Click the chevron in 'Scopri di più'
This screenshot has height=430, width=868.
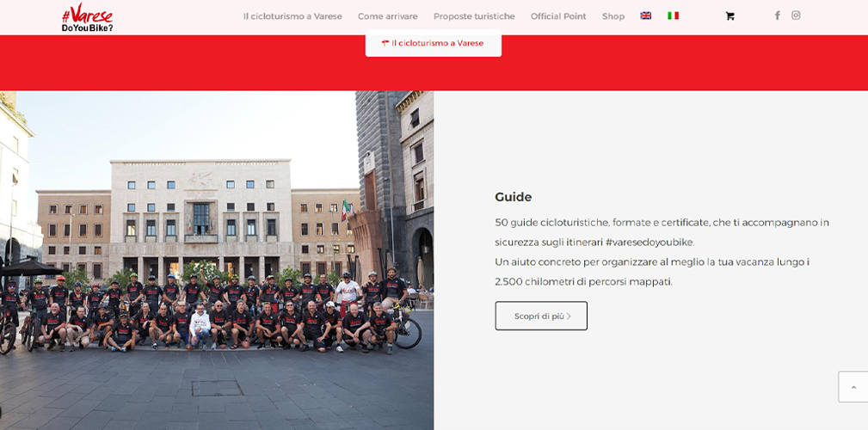[569, 316]
